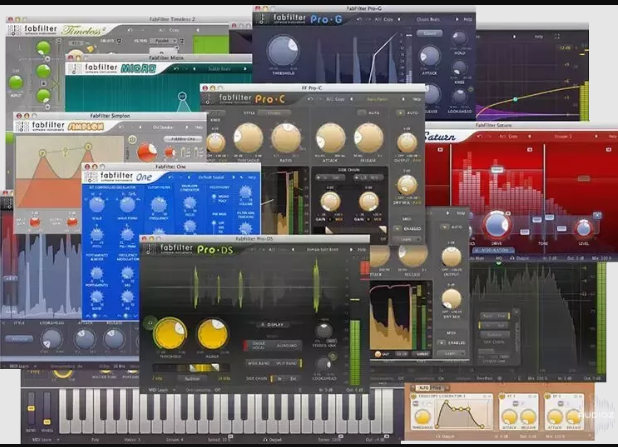Toggle Pro-C side chain In/Ext switch
The height and width of the screenshot is (447, 618).
pos(330,178)
